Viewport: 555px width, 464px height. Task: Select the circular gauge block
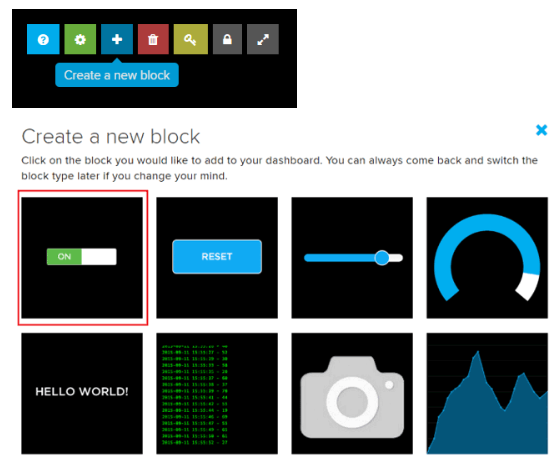pyautogui.click(x=487, y=258)
